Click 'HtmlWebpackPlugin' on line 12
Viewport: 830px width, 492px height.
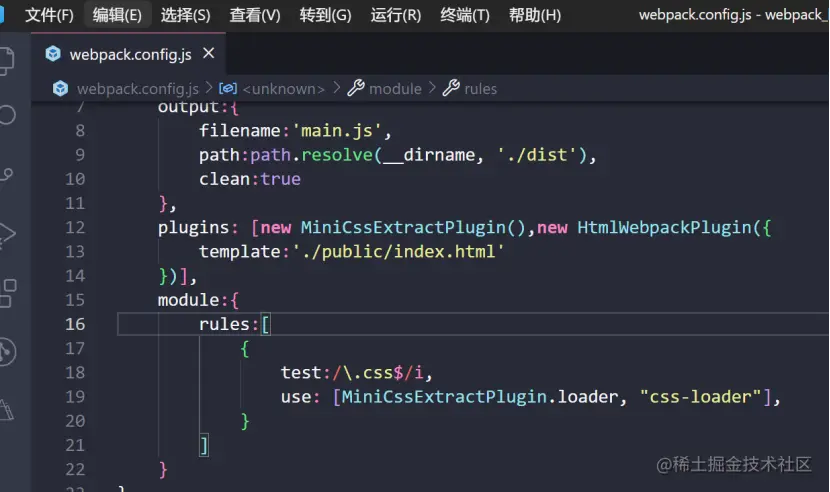(x=664, y=227)
